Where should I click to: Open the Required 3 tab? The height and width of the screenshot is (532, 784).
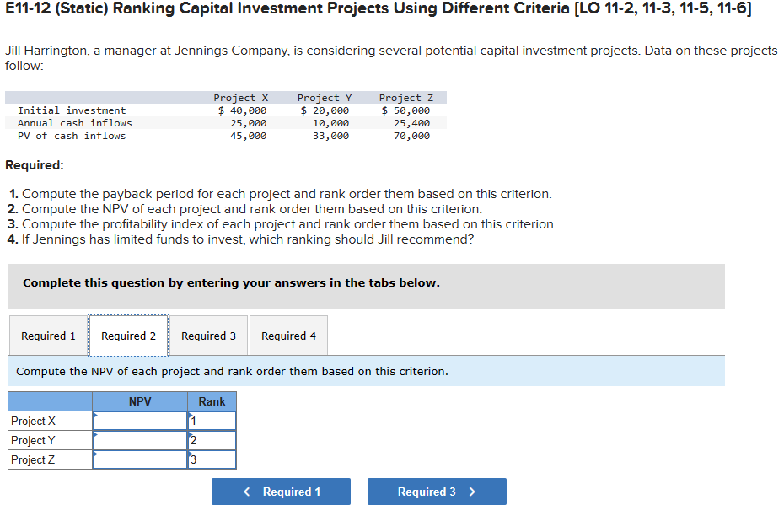tap(208, 336)
